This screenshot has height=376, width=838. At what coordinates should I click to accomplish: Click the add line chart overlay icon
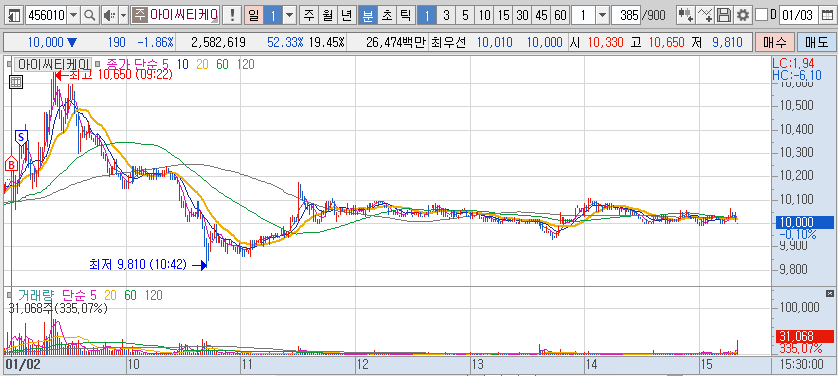pyautogui.click(x=705, y=15)
